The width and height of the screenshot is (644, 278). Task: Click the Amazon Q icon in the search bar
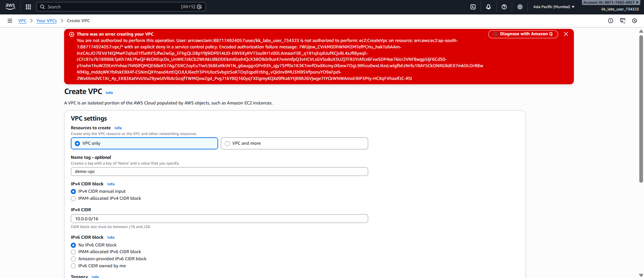[199, 7]
